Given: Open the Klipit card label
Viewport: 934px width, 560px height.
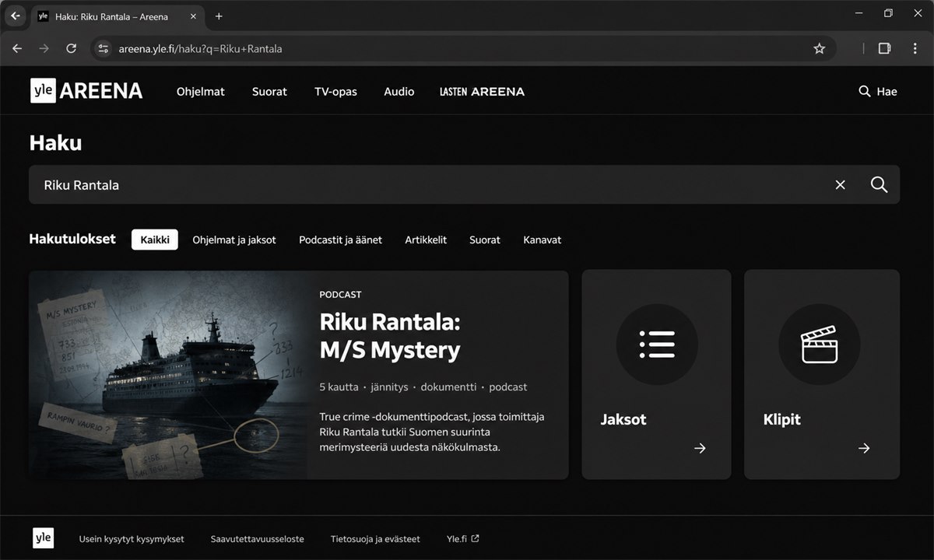Looking at the screenshot, I should [781, 419].
